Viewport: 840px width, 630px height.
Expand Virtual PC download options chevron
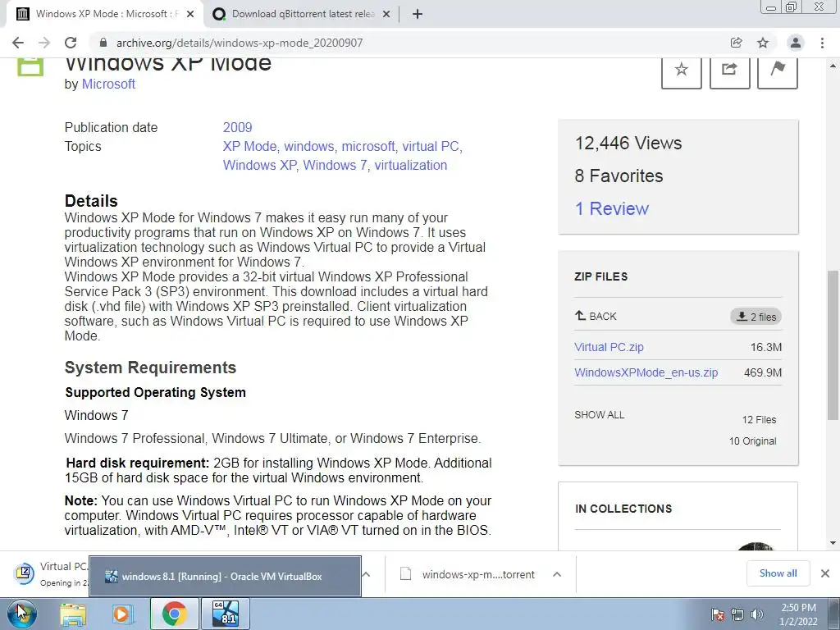367,574
